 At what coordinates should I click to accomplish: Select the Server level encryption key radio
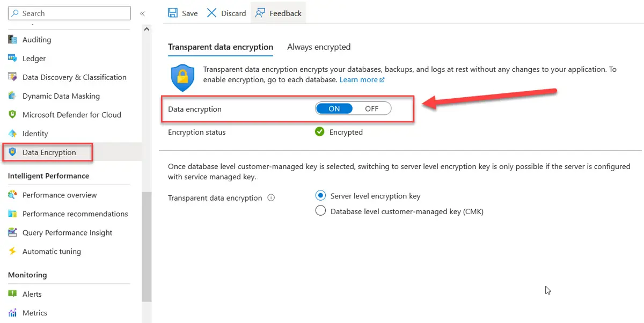coord(320,195)
